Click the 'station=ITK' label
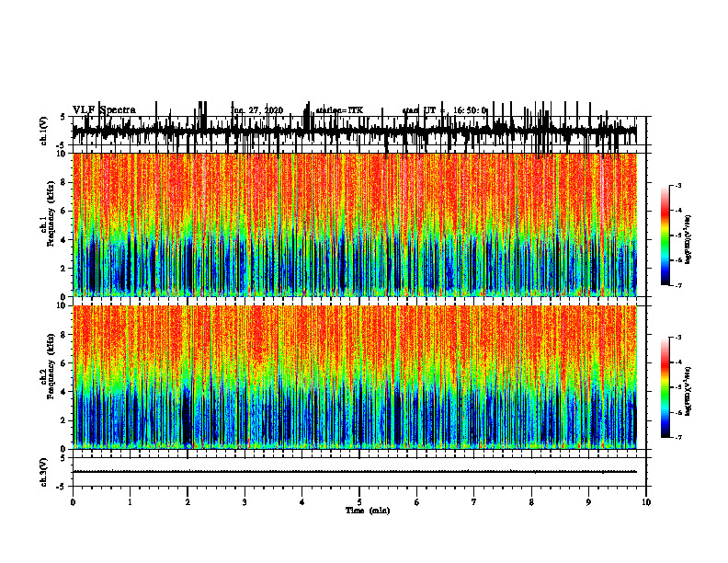Viewport: 728px width, 563px height. pos(339,110)
